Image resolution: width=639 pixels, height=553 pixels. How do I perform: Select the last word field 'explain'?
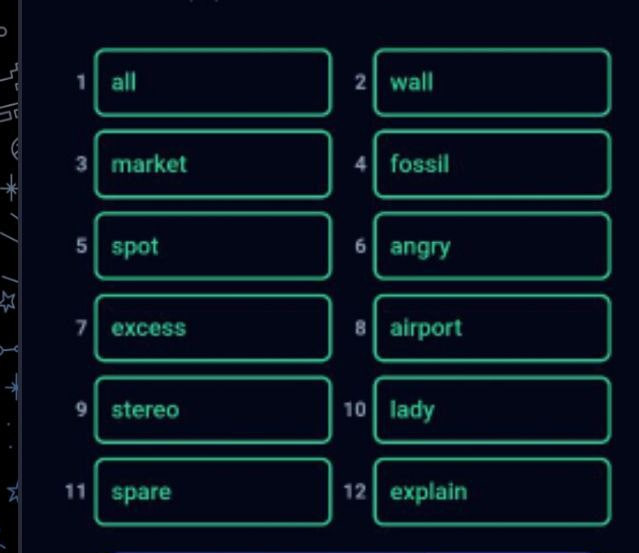(491, 492)
